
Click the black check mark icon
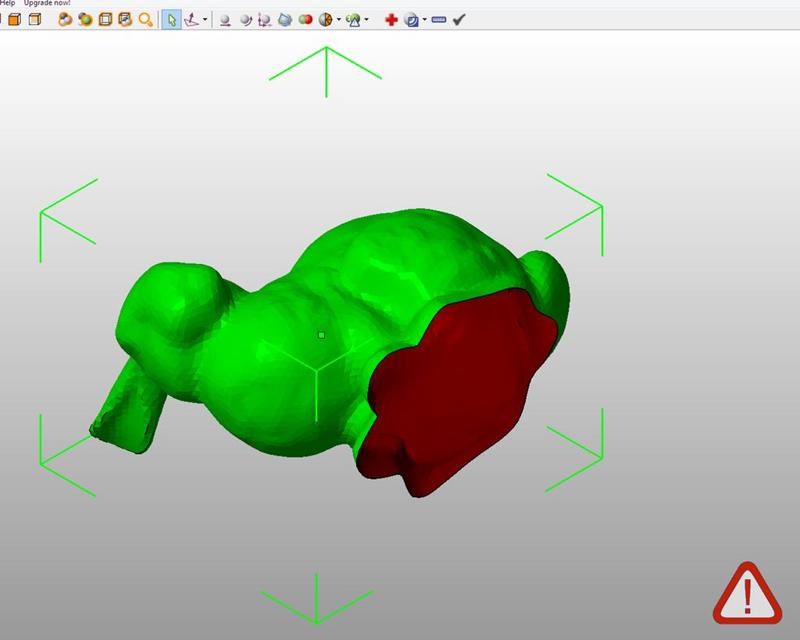tap(459, 20)
